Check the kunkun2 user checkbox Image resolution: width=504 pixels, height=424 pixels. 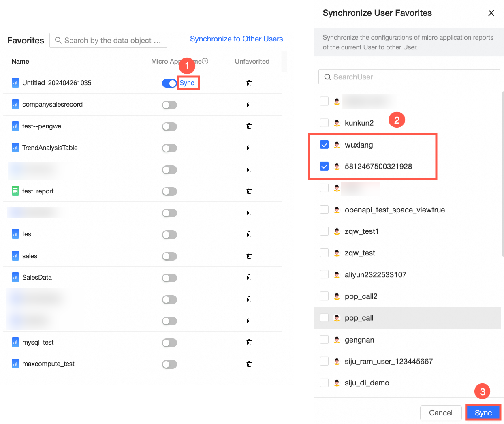point(324,123)
